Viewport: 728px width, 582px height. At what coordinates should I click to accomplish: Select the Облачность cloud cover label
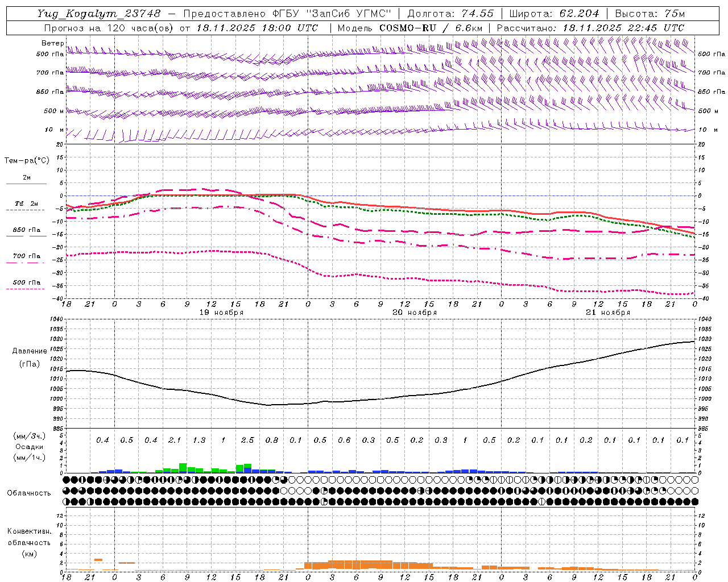coord(29,493)
